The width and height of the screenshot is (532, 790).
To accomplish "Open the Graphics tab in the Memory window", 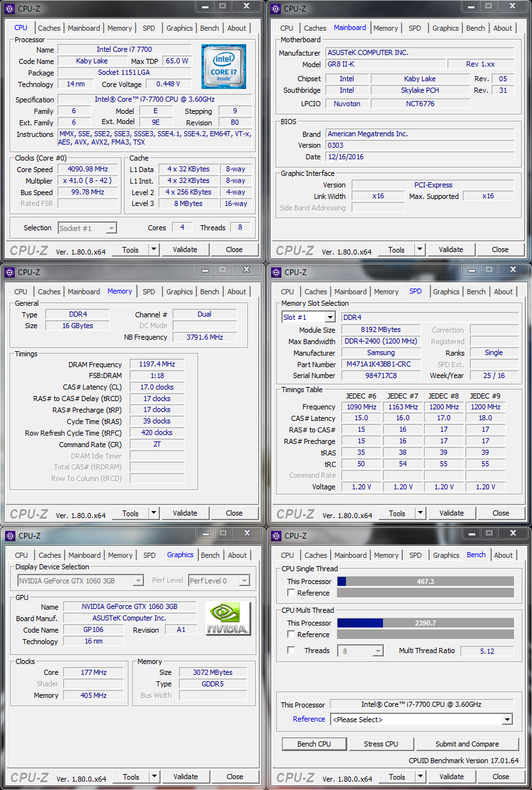I will tap(180, 292).
